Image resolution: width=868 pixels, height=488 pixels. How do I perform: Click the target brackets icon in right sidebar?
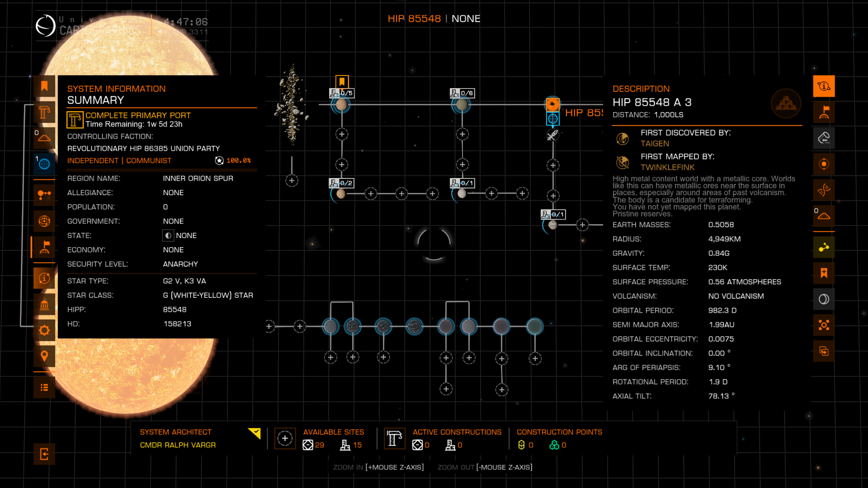[824, 325]
